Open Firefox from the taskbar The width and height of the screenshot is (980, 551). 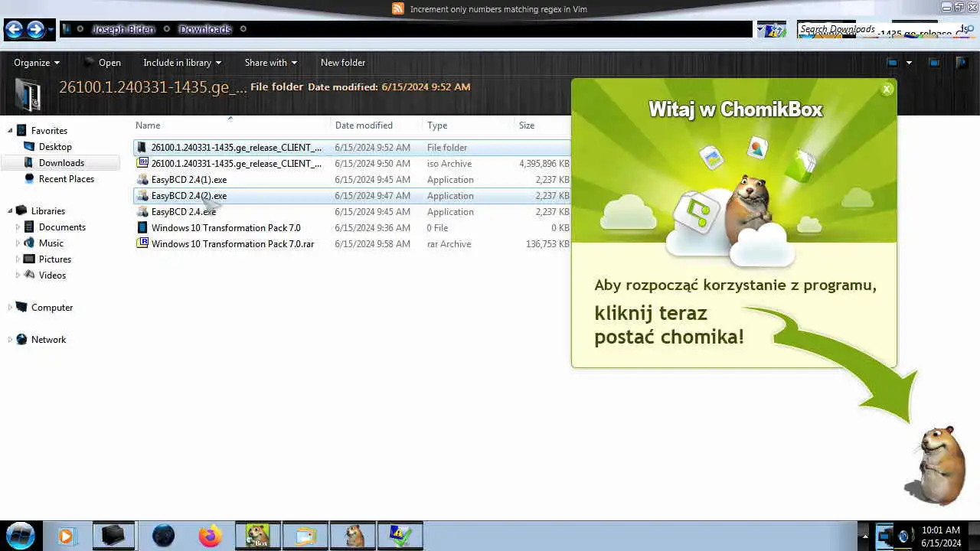coord(210,536)
